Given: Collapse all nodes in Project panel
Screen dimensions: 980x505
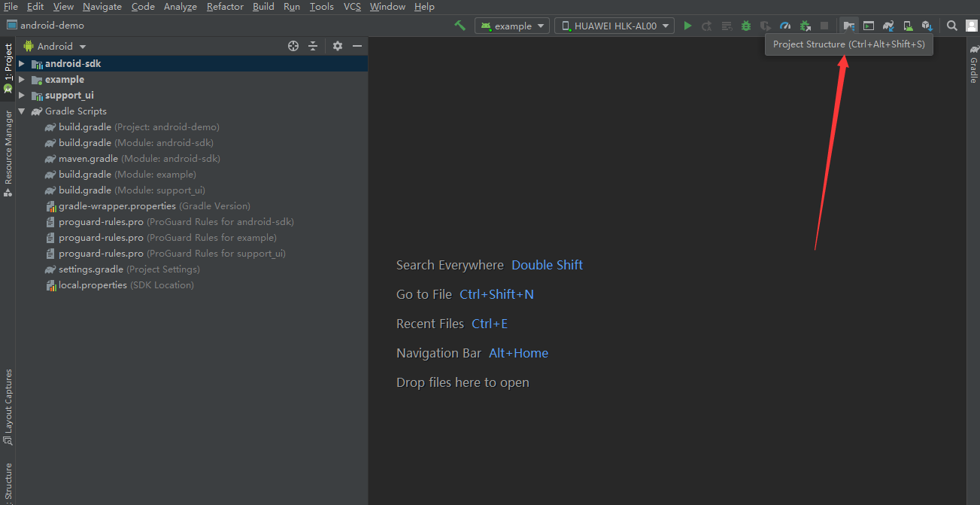Looking at the screenshot, I should pyautogui.click(x=313, y=46).
